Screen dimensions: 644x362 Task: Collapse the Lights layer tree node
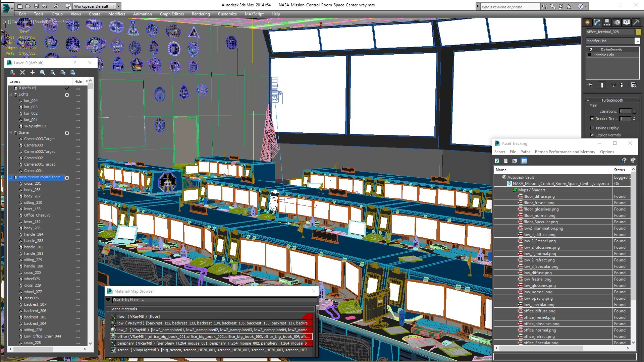coord(10,95)
